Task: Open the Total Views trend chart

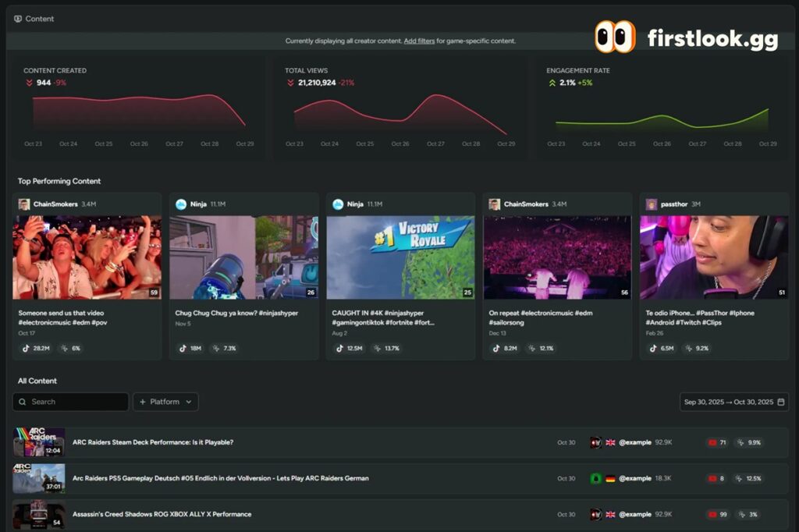Action: coord(400,113)
